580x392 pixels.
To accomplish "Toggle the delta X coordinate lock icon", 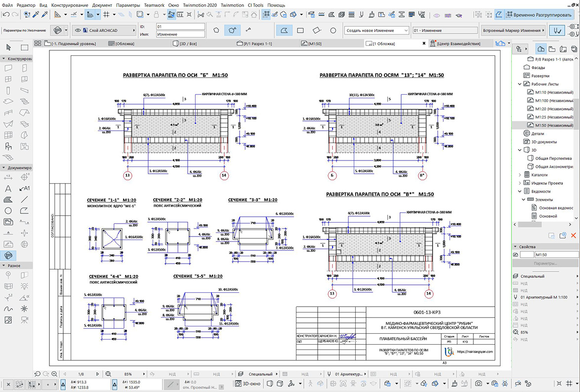I will [x=63, y=385].
